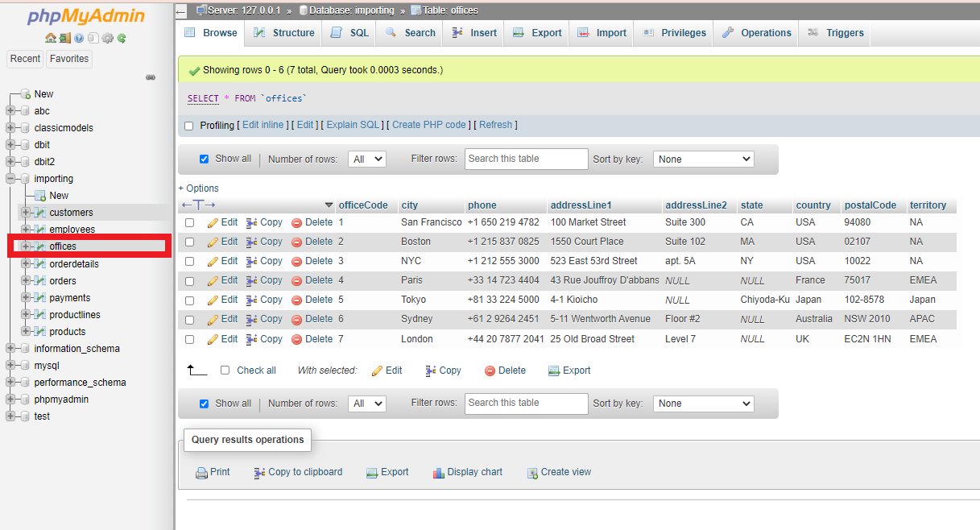Click the Explain SQL link

[x=353, y=124]
